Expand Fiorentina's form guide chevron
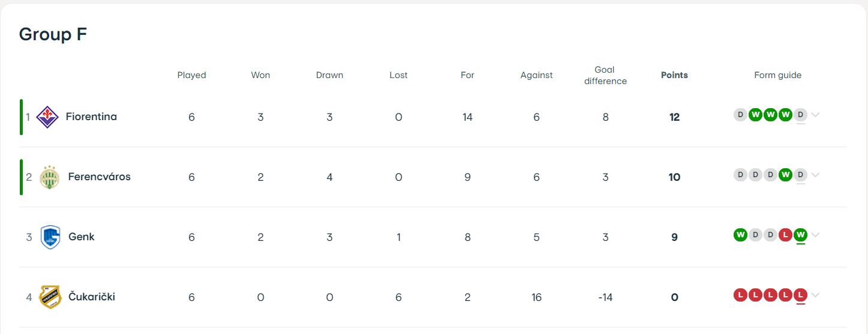Viewport: 868px width, 334px height. [x=815, y=115]
